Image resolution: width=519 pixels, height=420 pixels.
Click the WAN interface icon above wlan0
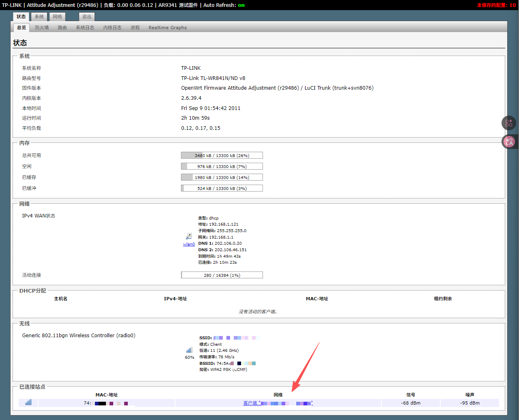tap(189, 236)
